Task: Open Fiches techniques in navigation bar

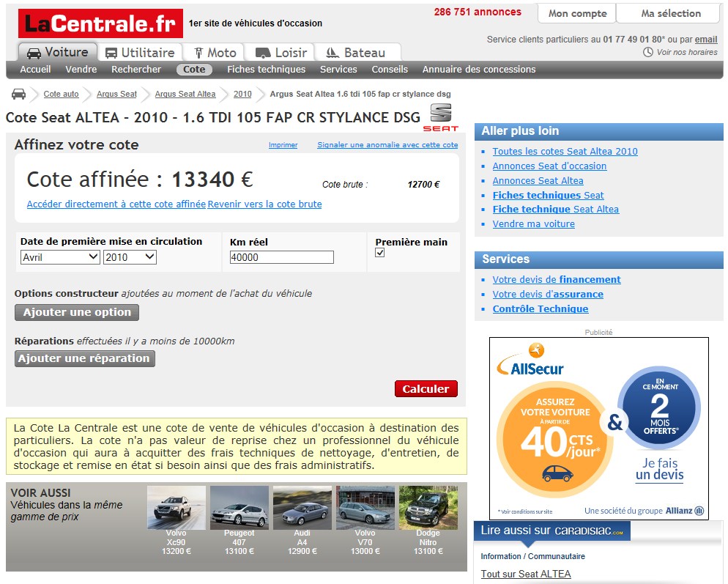Action: (266, 69)
